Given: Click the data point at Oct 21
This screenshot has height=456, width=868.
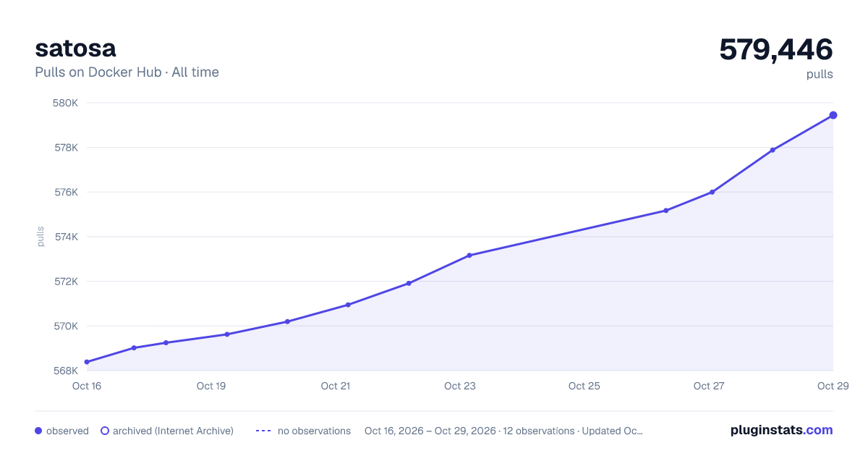Looking at the screenshot, I should click(x=348, y=305).
